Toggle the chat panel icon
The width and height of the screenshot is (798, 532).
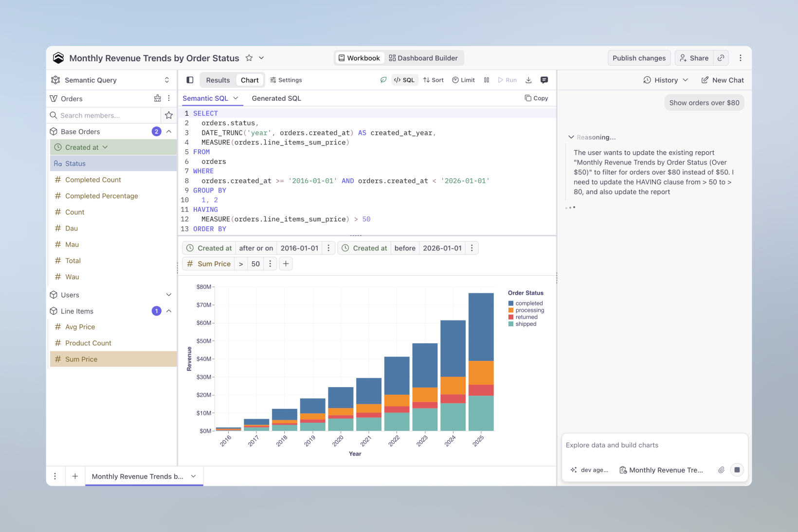[544, 80]
